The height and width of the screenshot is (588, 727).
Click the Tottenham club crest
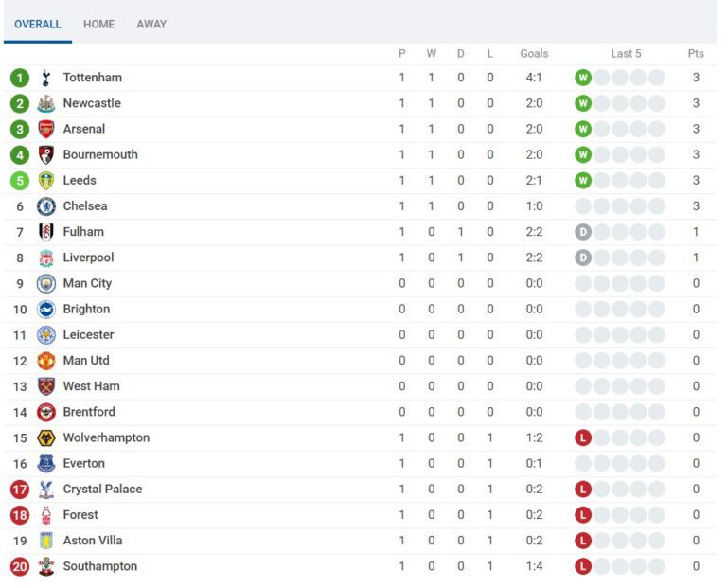point(45,78)
